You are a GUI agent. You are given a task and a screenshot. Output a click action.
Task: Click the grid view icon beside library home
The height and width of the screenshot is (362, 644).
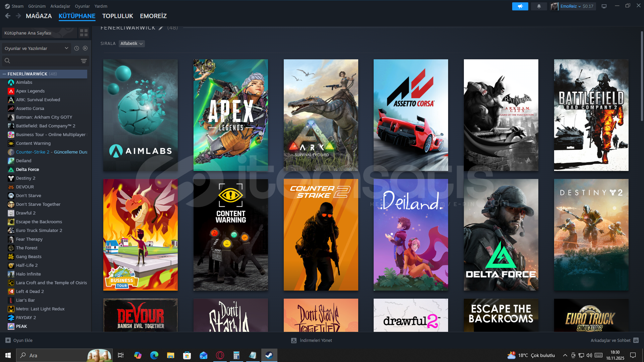tap(84, 33)
